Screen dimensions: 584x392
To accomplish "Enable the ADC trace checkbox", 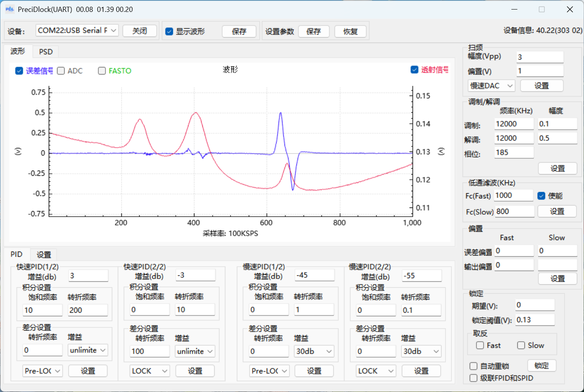I will click(x=61, y=71).
